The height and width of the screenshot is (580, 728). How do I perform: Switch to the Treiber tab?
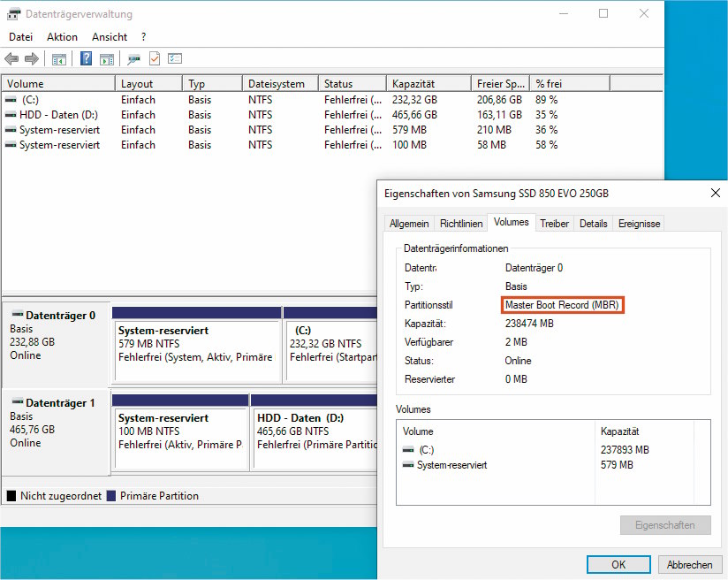tap(554, 224)
